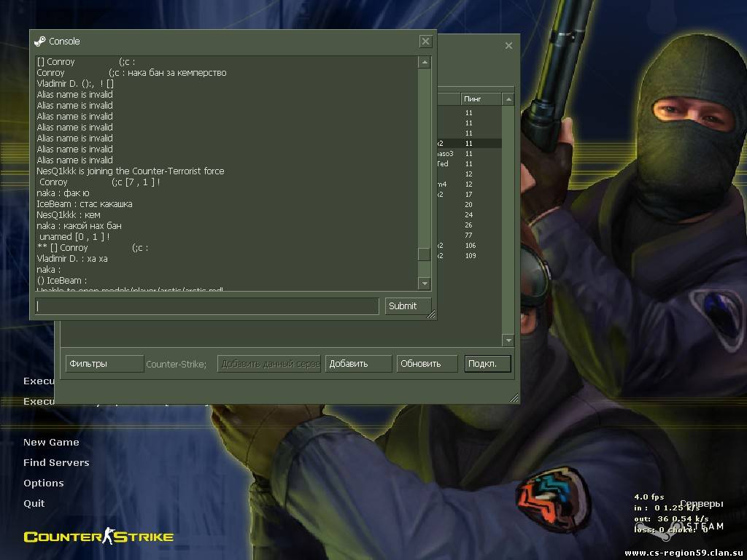Connect using the Подкл. button
The height and width of the screenshot is (560, 747).
coord(488,364)
